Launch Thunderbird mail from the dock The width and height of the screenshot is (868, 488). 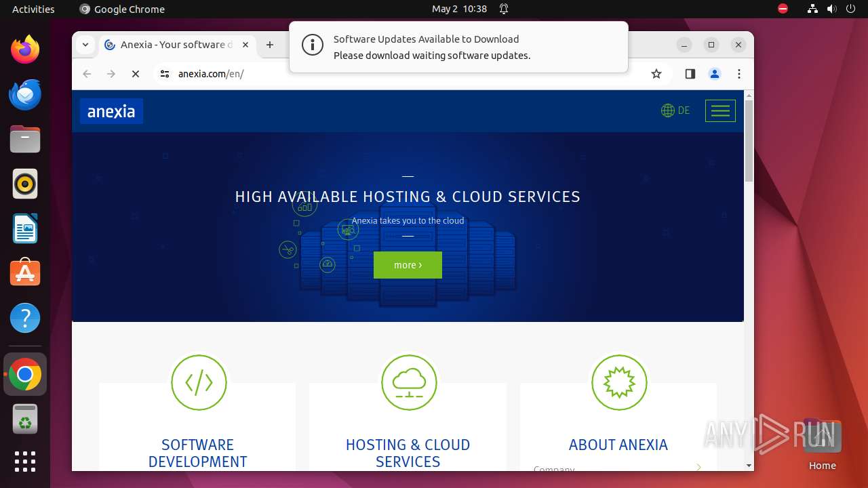tap(25, 94)
